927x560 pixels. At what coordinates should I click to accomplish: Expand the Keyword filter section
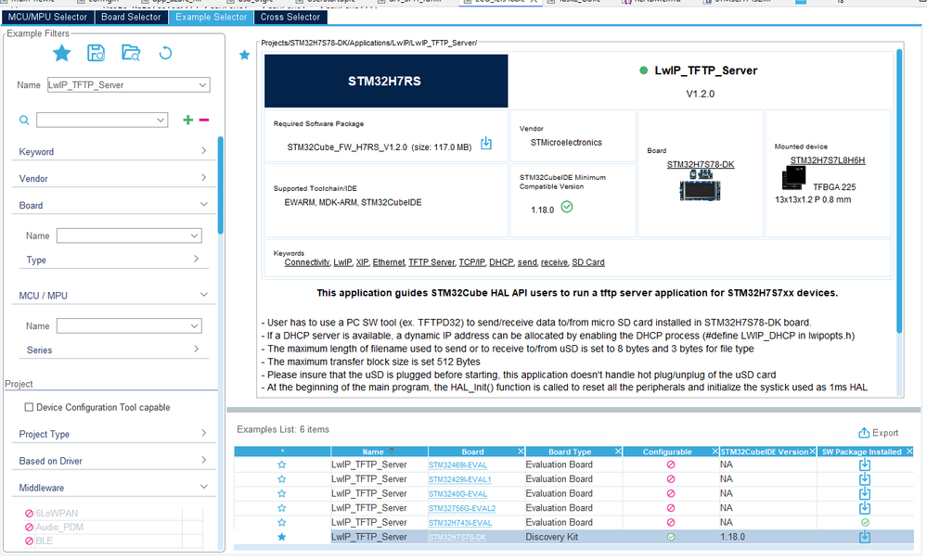point(112,152)
